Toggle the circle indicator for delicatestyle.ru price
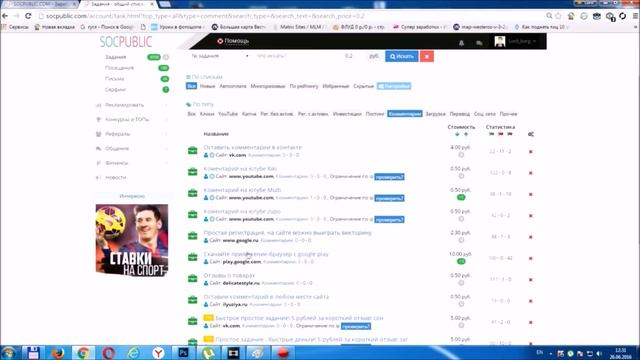 click(461, 282)
